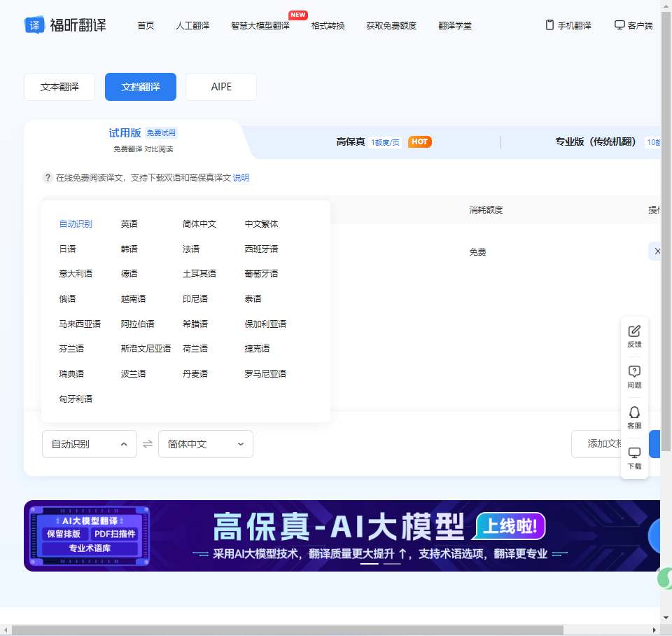Click the second banner carousel indicator
The width and height of the screenshot is (672, 636).
point(392,564)
